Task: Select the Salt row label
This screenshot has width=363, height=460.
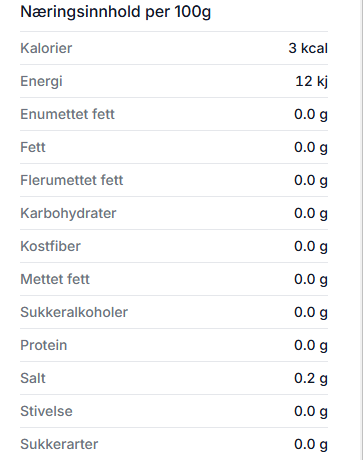Action: pos(33,378)
